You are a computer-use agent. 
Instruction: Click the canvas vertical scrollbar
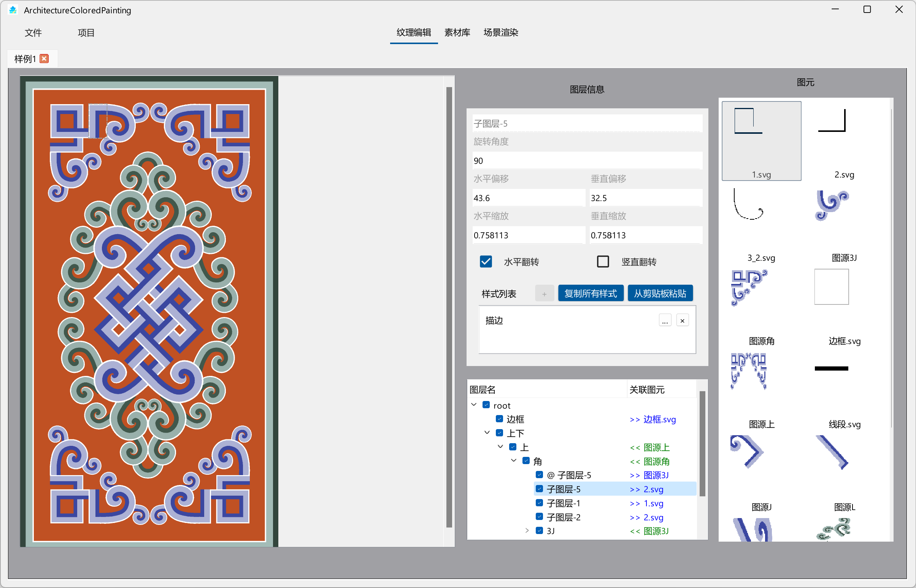(449, 307)
